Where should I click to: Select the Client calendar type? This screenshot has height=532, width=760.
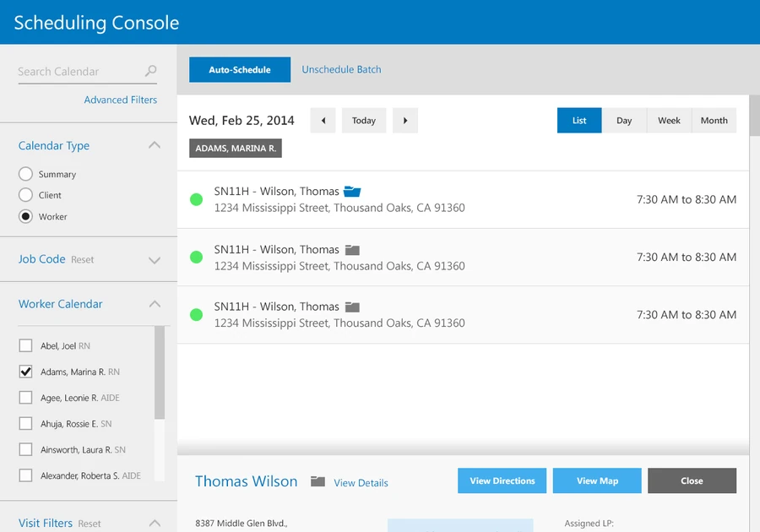tap(25, 195)
